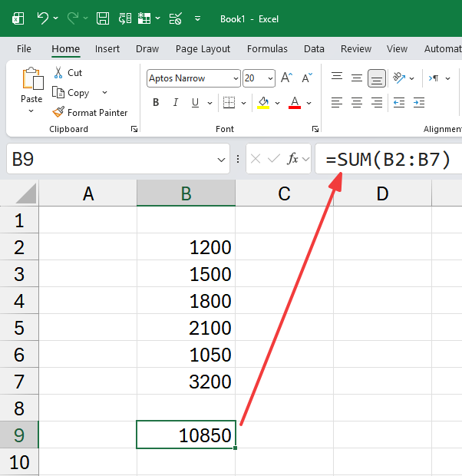Expand underline style options arrow
The width and height of the screenshot is (462, 476).
coord(210,103)
